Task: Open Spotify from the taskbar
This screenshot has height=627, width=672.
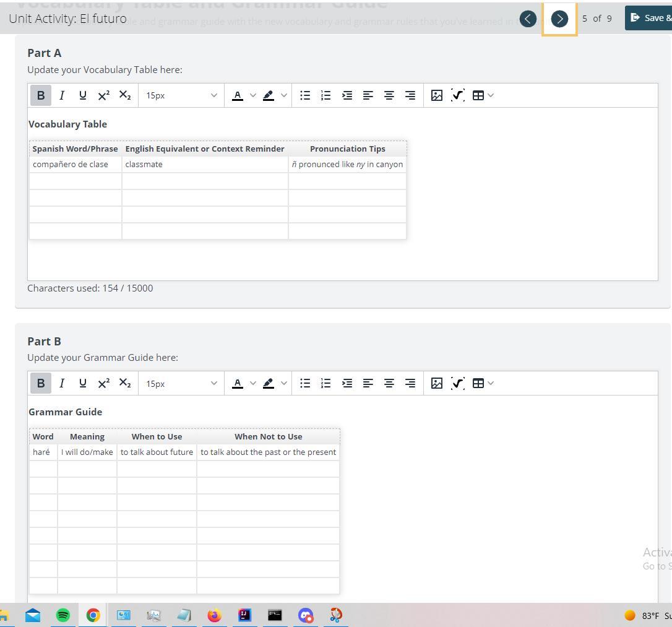Action: pyautogui.click(x=63, y=615)
